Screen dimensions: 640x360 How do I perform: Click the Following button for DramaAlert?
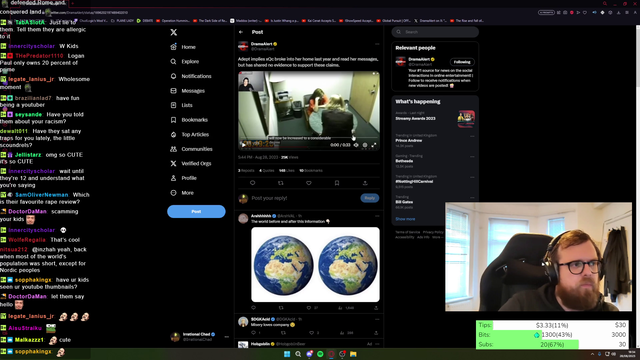click(462, 62)
